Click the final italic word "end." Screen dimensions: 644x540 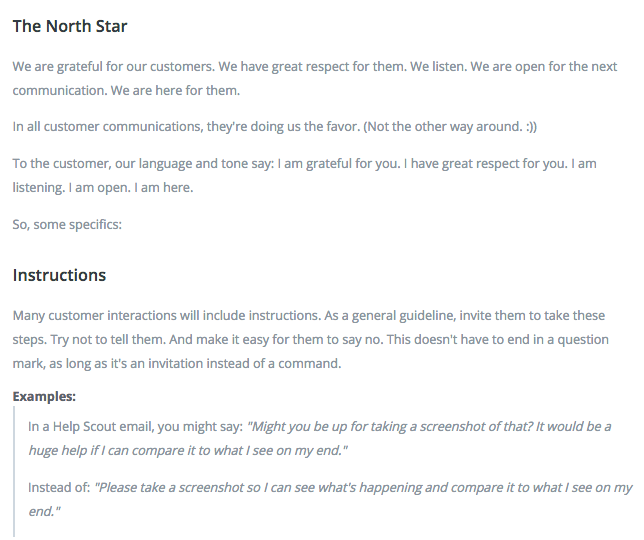(x=44, y=512)
